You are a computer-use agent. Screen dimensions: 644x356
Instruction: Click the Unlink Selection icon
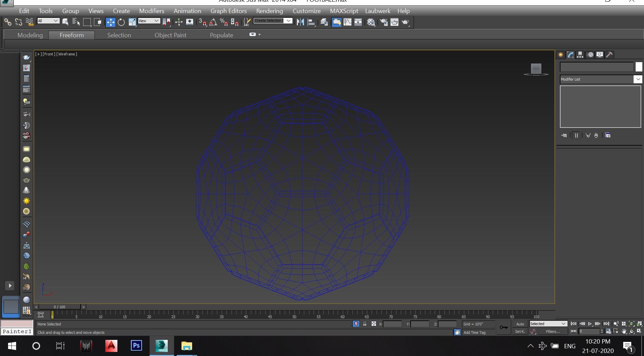point(18,22)
